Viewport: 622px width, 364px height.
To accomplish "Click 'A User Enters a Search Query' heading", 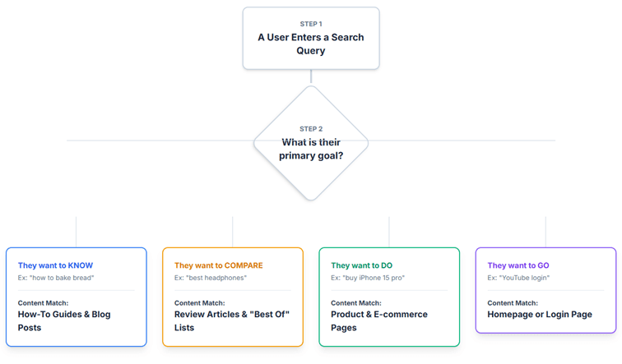I will pos(311,44).
